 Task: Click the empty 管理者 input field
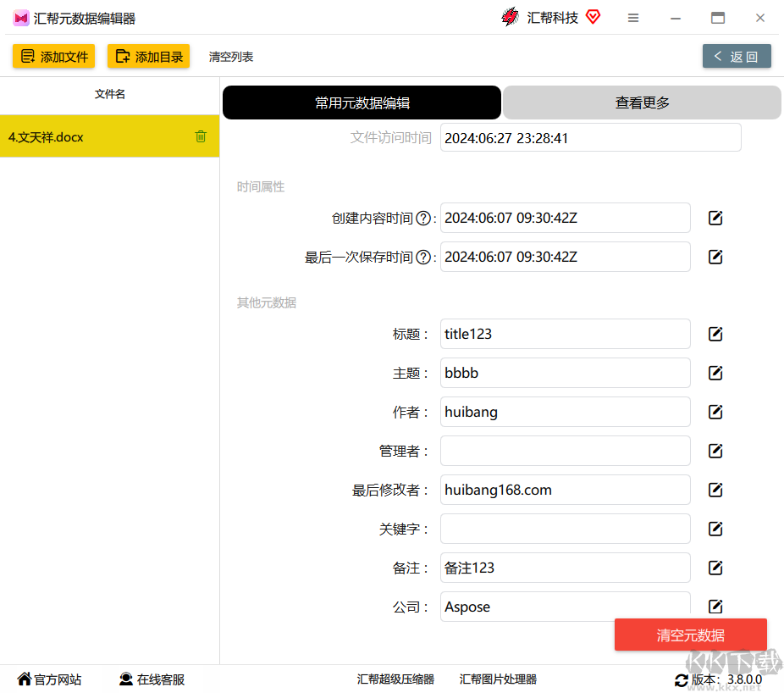(565, 451)
